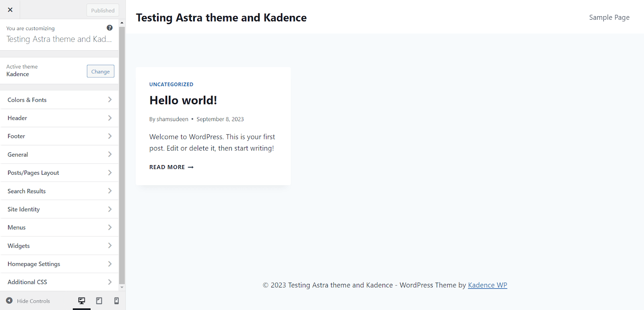Switch to mobile preview device icon
This screenshot has width=644, height=310.
click(x=116, y=301)
